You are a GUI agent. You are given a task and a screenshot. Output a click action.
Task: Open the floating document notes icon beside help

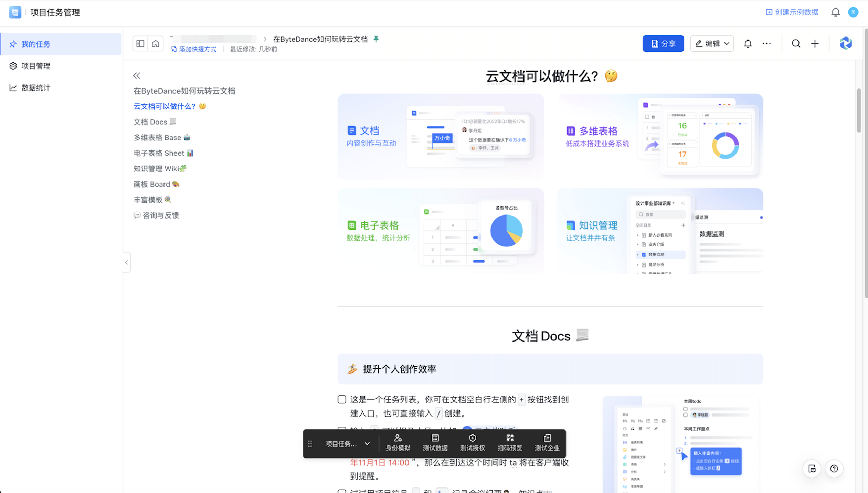click(x=812, y=469)
